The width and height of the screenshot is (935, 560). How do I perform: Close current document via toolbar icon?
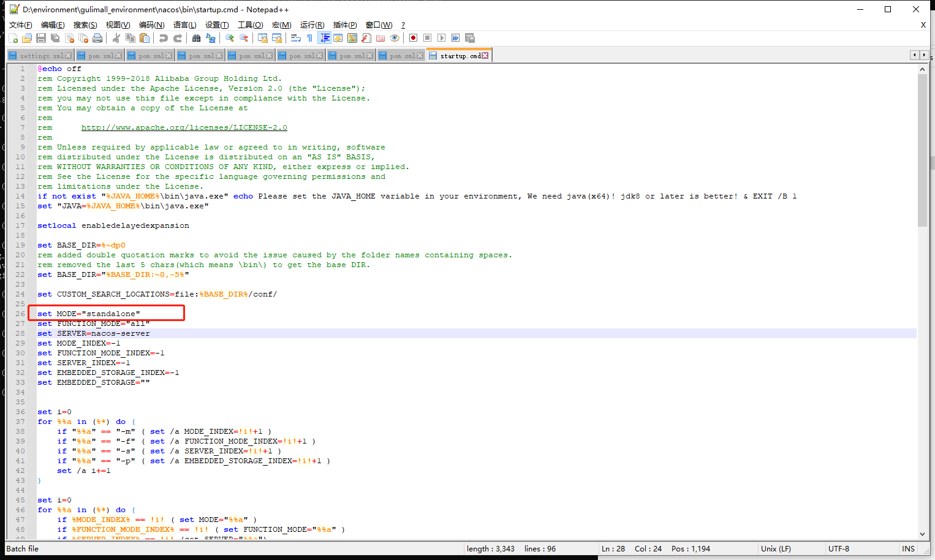click(x=69, y=38)
